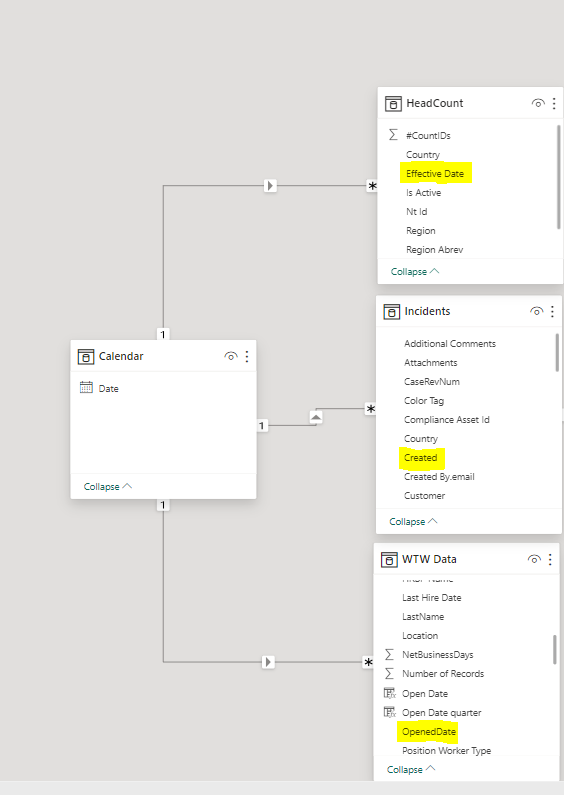The height and width of the screenshot is (795, 564).
Task: Select the Attachments field
Action: [431, 363]
